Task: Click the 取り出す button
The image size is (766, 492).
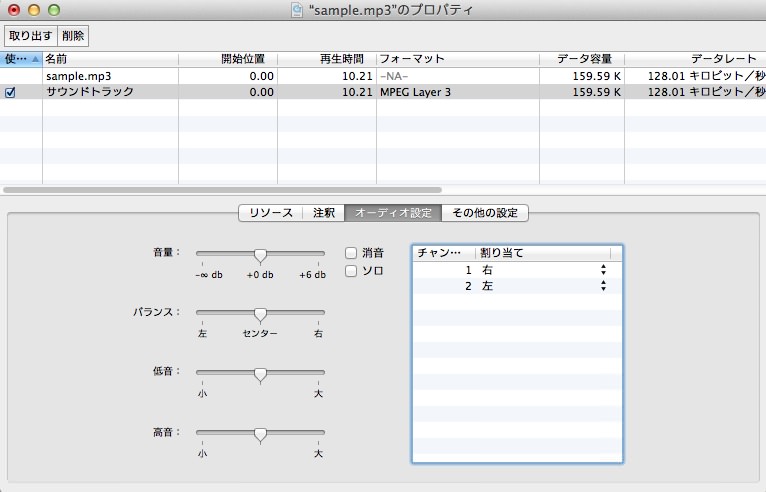Action: tap(31, 36)
